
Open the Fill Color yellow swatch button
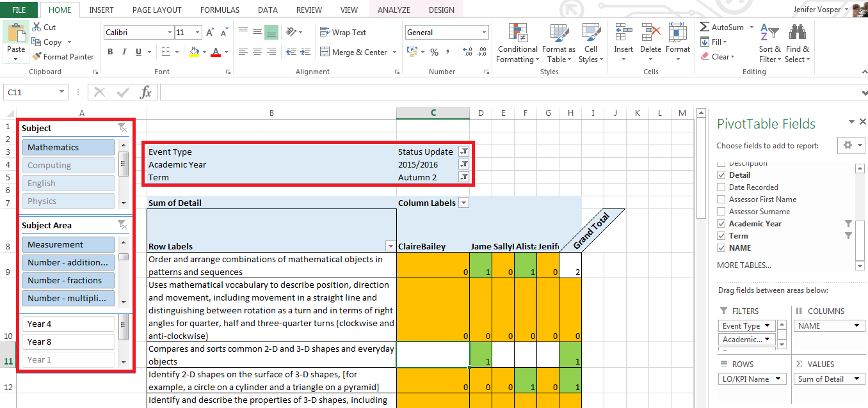pyautogui.click(x=194, y=52)
